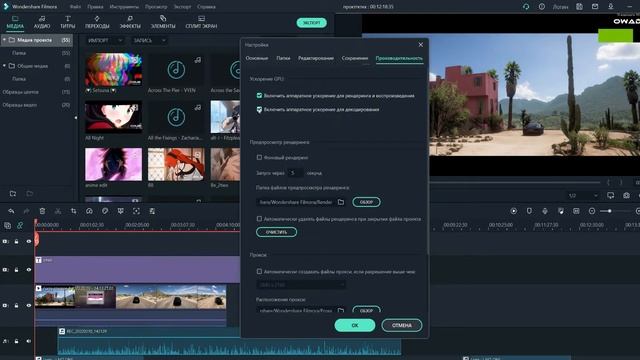Switch to Основные settings tab
The image size is (640, 360).
click(257, 58)
